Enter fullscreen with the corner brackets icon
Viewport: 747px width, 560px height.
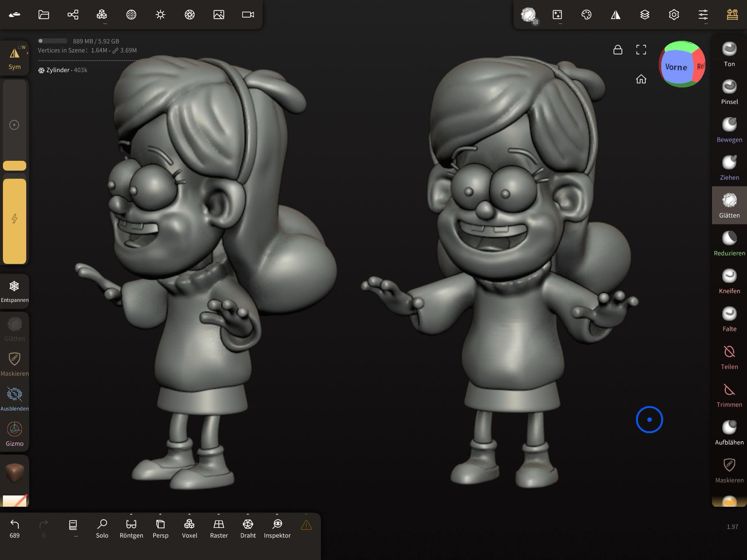point(641,50)
